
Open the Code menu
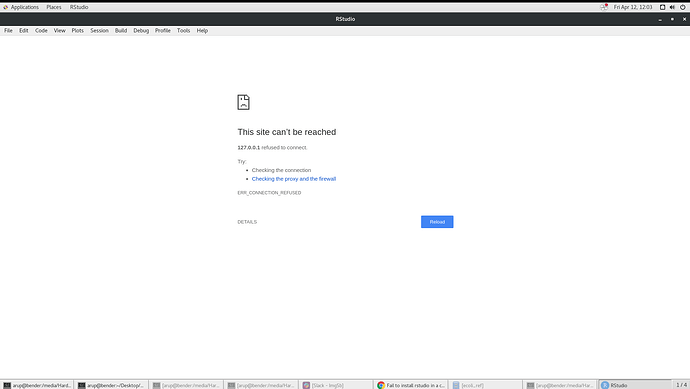point(41,30)
